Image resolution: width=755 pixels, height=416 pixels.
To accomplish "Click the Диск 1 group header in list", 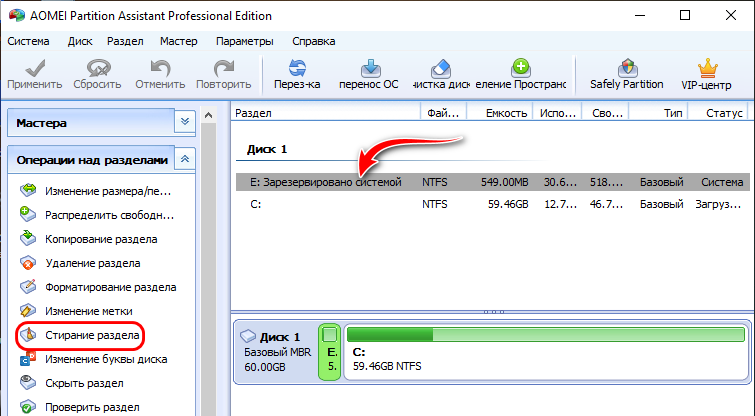I will coord(267,149).
